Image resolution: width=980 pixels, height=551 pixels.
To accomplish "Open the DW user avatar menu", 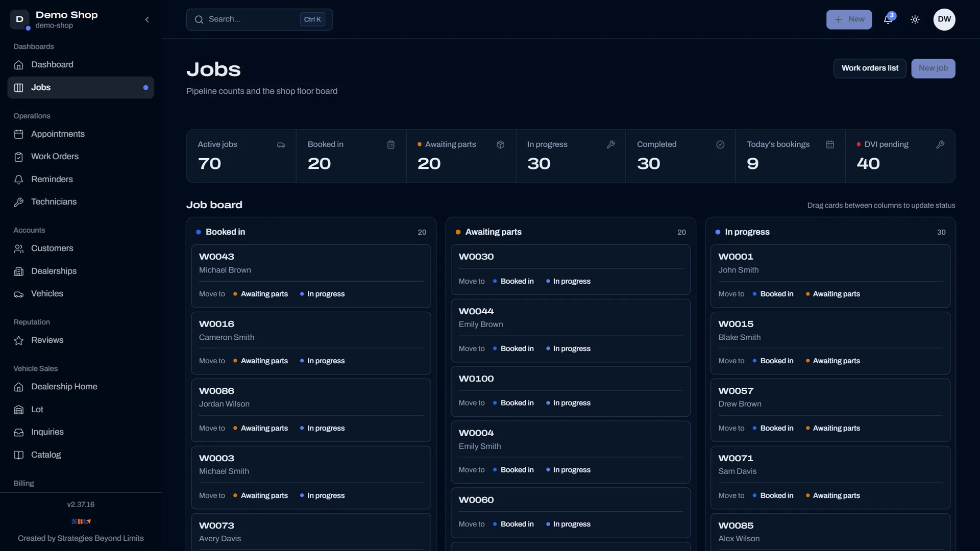I will pos(944,19).
